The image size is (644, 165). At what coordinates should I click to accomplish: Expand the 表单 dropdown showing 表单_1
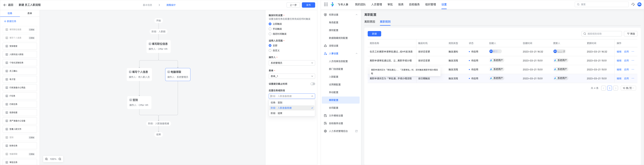click(291, 76)
